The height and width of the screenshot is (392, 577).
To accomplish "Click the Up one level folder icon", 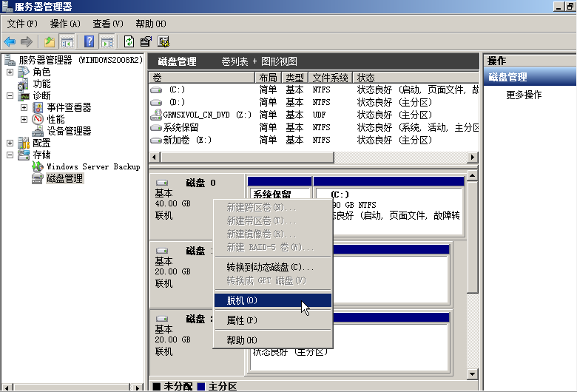I will 50,41.
